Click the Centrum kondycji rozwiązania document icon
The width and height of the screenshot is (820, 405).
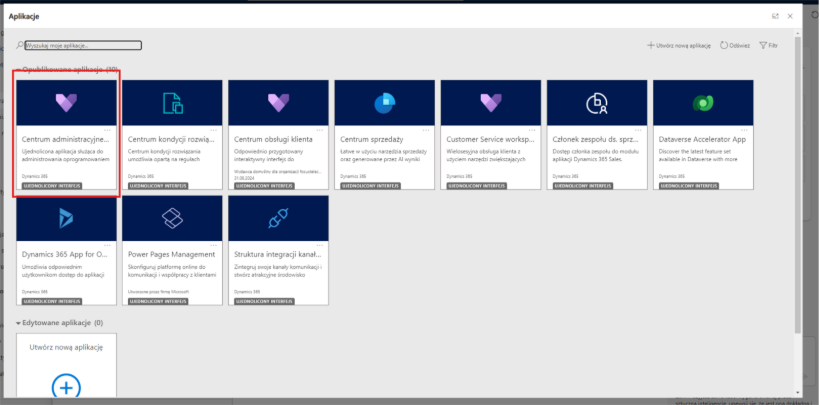point(173,103)
